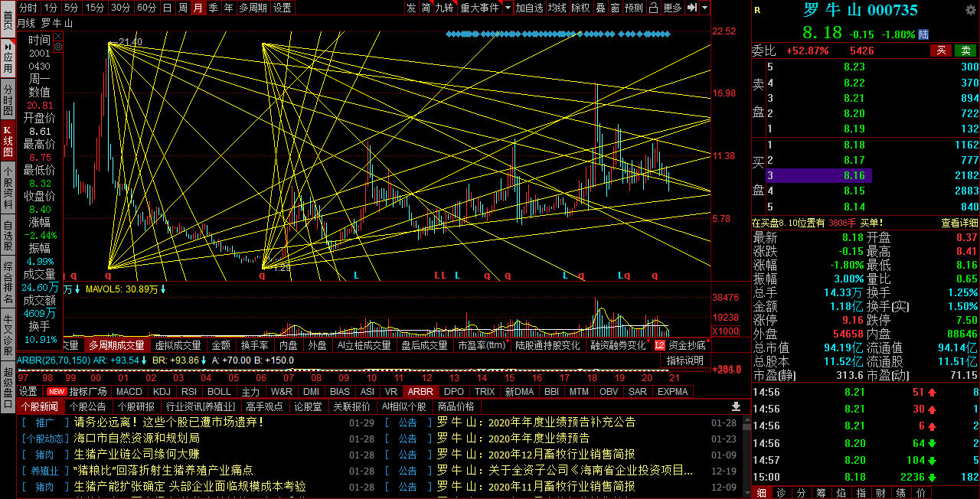Viewport: 980px width, 499px height.
Task: Select the KDJ indicator tab
Action: (162, 392)
